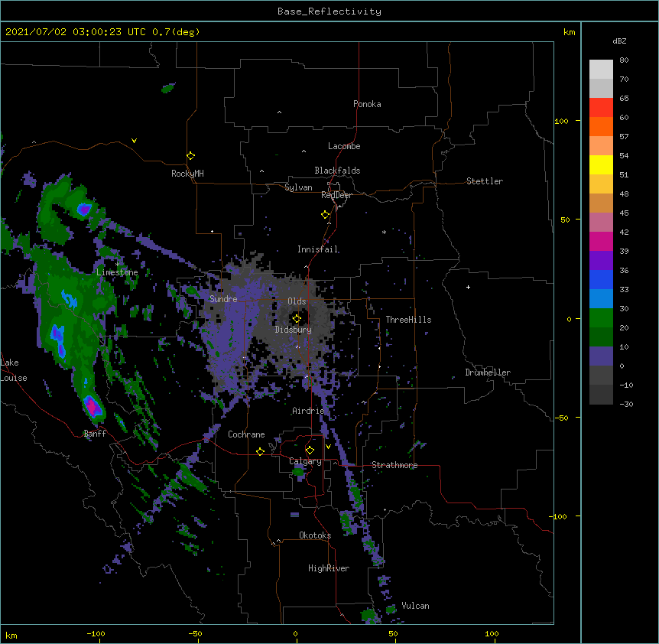Click the Strathmore label
This screenshot has height=644, width=659.
[x=394, y=465]
